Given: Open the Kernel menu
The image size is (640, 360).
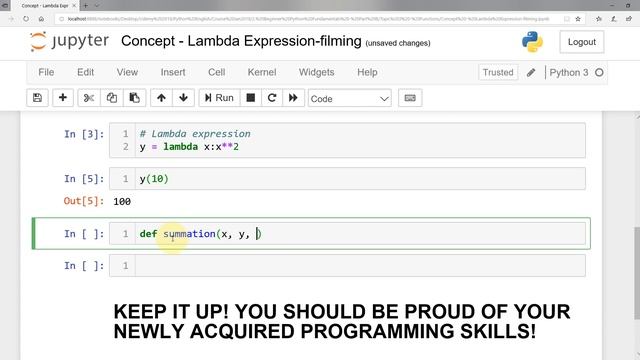Looking at the screenshot, I should [262, 72].
